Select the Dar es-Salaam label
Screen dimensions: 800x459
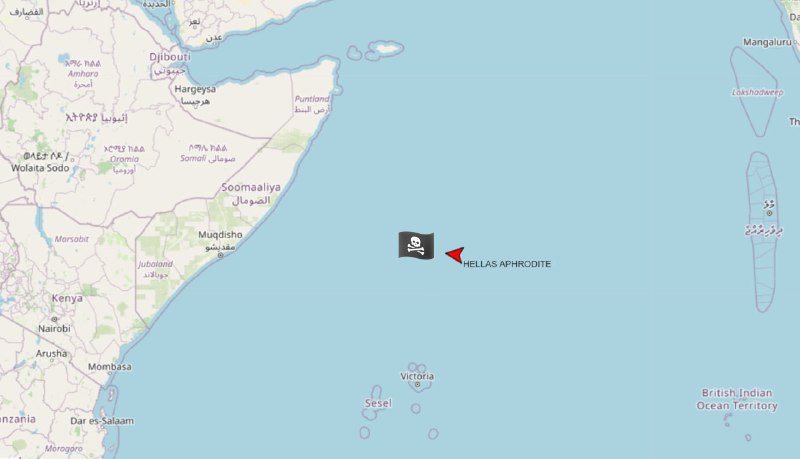[102, 421]
